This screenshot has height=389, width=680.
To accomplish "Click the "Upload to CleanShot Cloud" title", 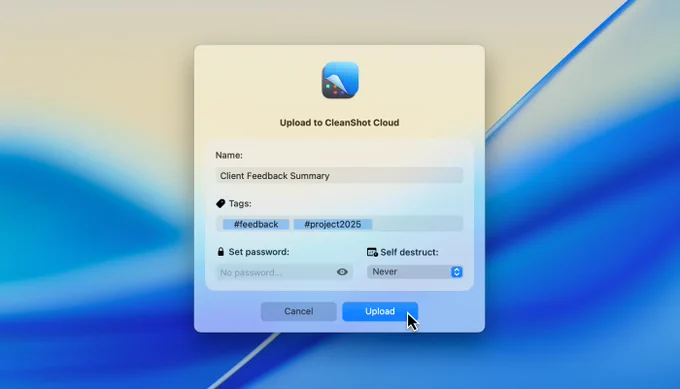I will (x=339, y=123).
